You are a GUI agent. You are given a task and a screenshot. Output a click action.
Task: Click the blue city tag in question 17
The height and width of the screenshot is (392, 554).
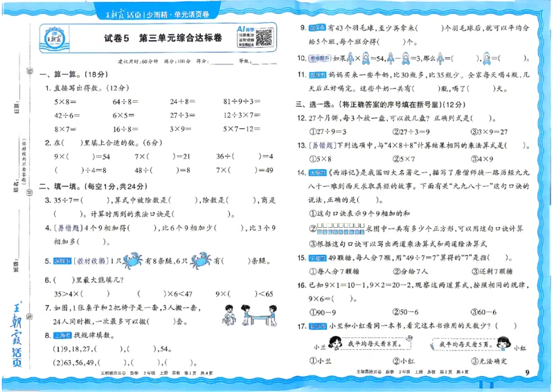click(x=317, y=326)
